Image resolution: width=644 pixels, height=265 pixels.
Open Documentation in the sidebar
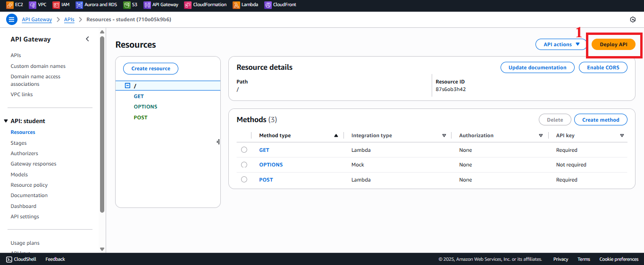29,195
